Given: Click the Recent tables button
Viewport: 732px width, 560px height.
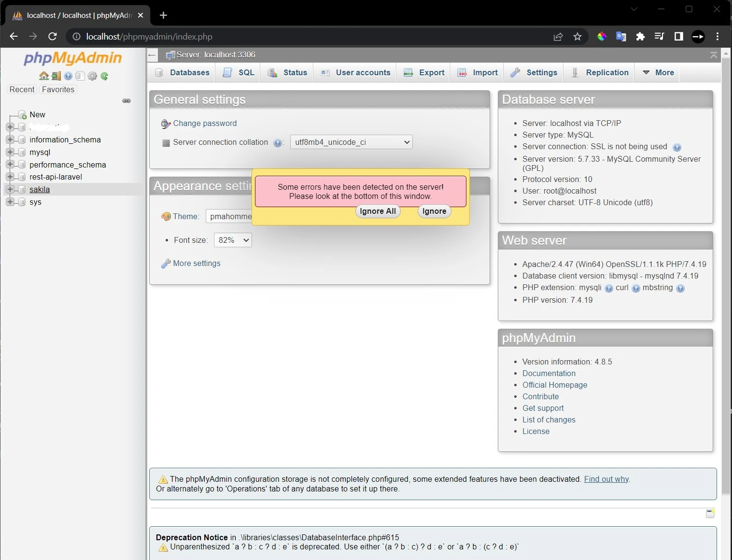Looking at the screenshot, I should pyautogui.click(x=22, y=89).
